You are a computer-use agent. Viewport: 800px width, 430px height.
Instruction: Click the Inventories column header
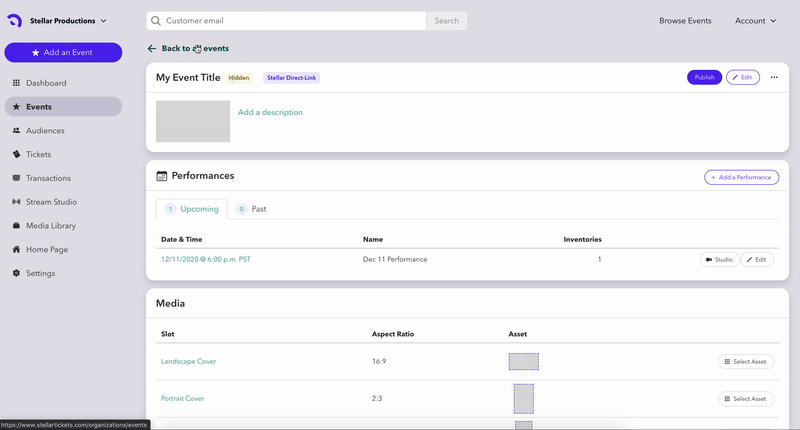[x=582, y=239]
